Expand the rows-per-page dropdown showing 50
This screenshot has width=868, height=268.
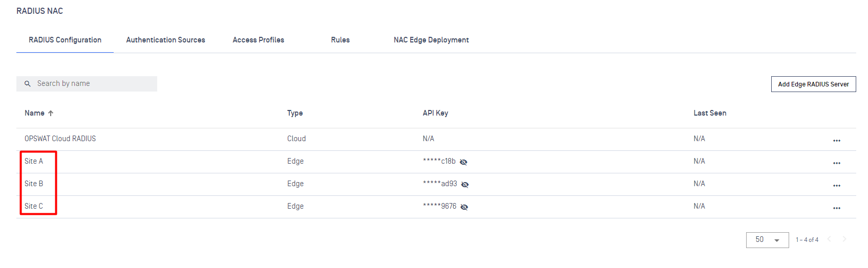[x=767, y=240]
